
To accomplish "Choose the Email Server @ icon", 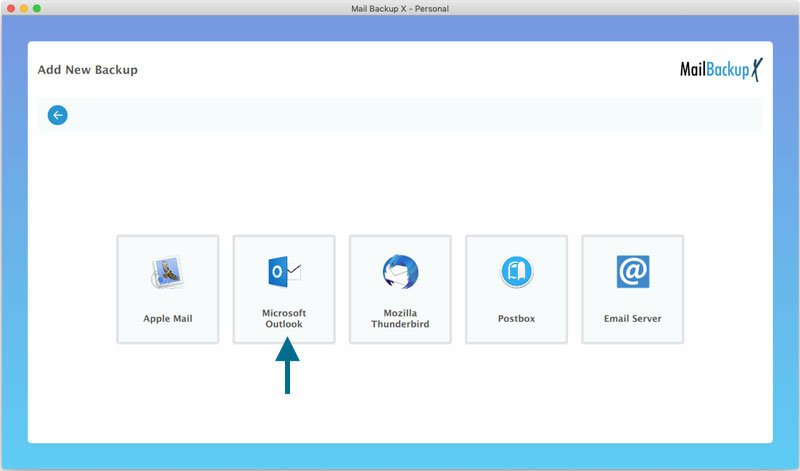I will pos(633,271).
